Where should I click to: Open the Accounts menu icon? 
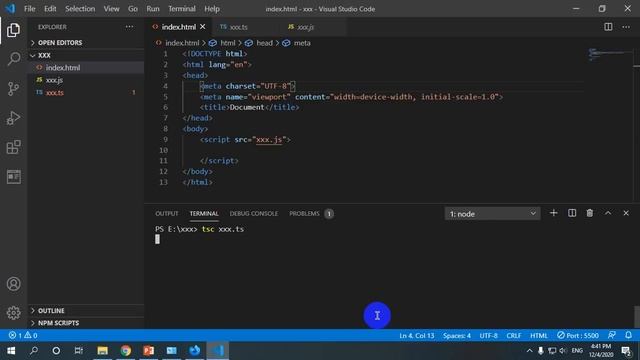(x=13, y=284)
